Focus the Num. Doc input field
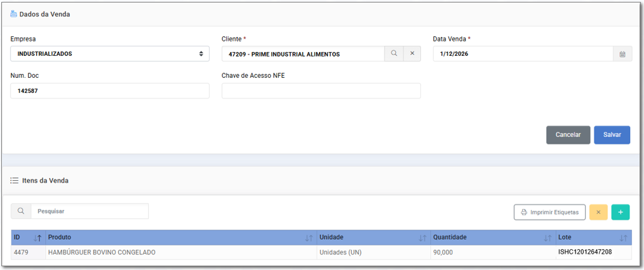This screenshot has width=644, height=270. click(110, 91)
